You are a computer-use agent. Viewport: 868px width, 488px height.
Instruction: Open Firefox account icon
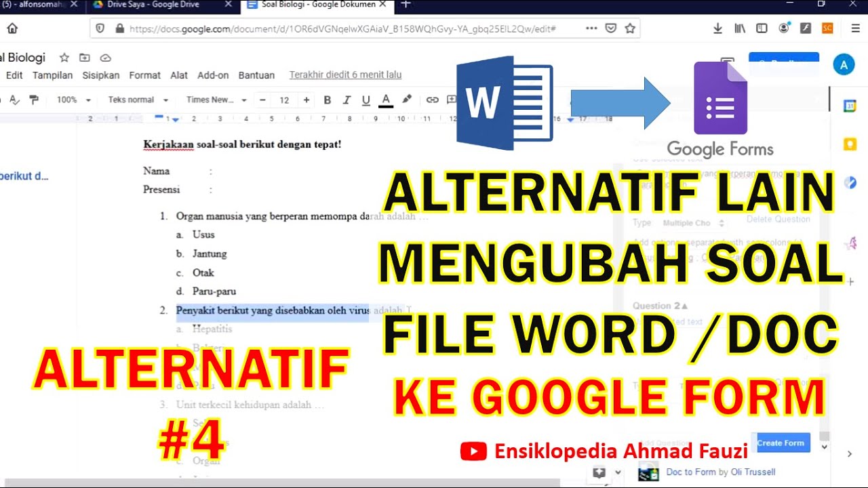point(784,28)
